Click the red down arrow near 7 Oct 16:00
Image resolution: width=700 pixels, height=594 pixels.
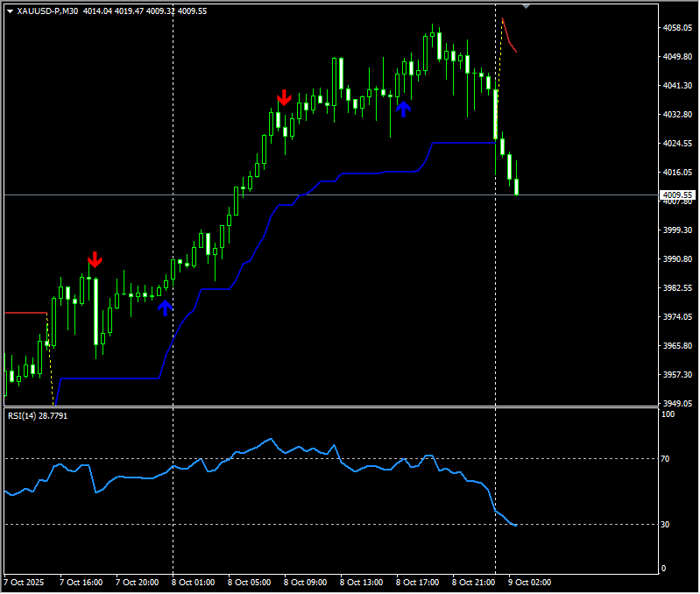[95, 259]
